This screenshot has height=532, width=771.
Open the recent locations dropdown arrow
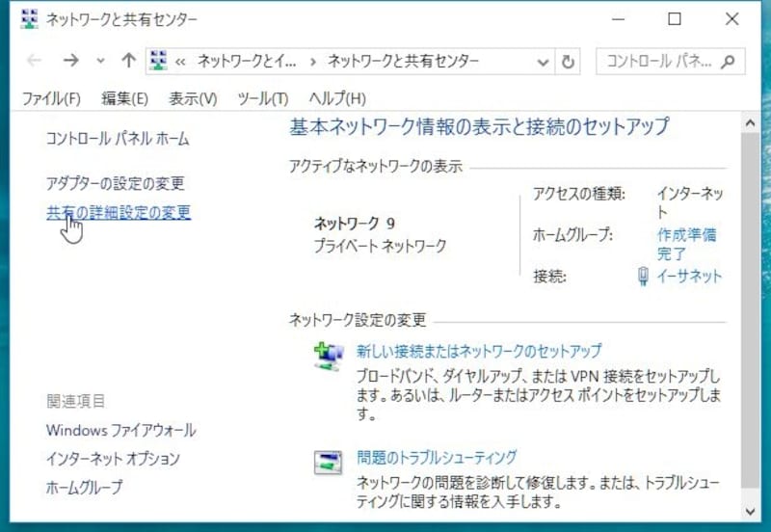[100, 62]
